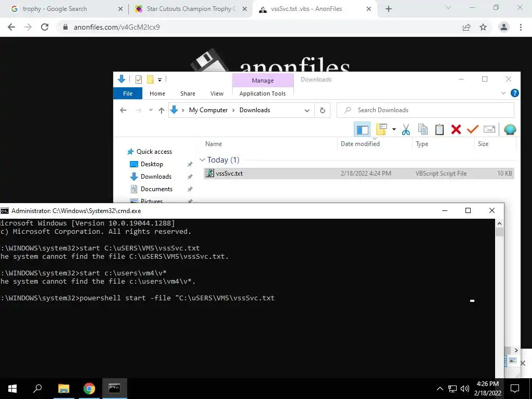Click the new folder toolbar icon
The height and width of the screenshot is (399, 532).
tap(381, 129)
